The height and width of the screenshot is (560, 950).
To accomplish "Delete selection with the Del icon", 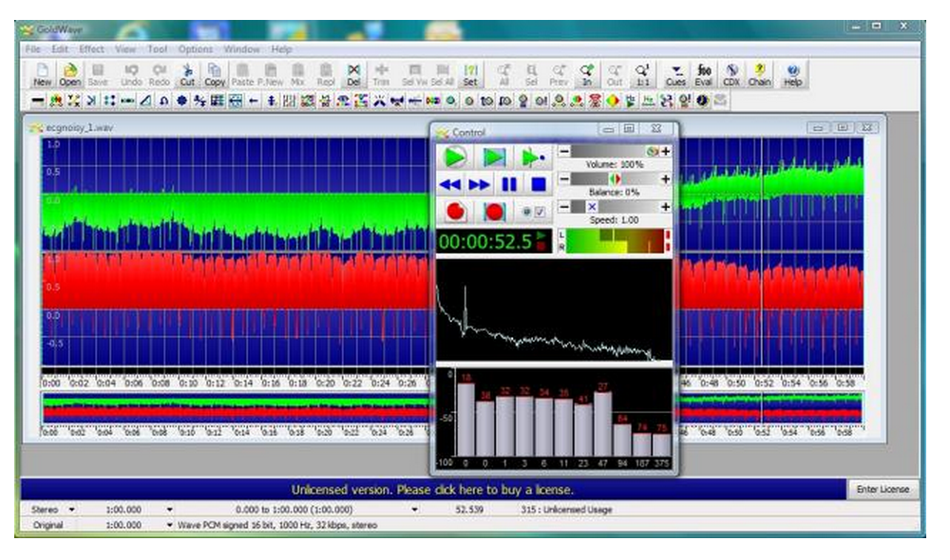I will 353,75.
